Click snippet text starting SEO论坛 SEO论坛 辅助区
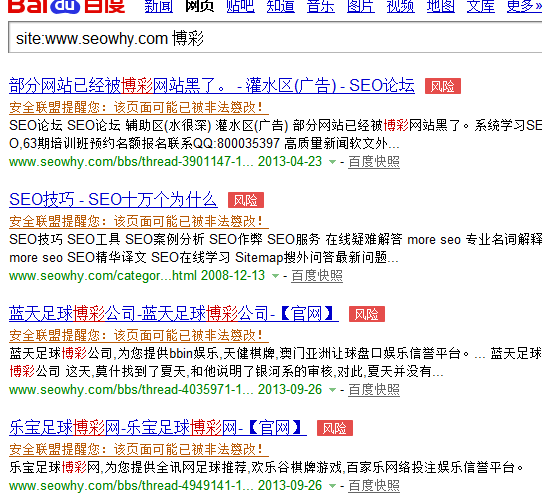 click(275, 135)
